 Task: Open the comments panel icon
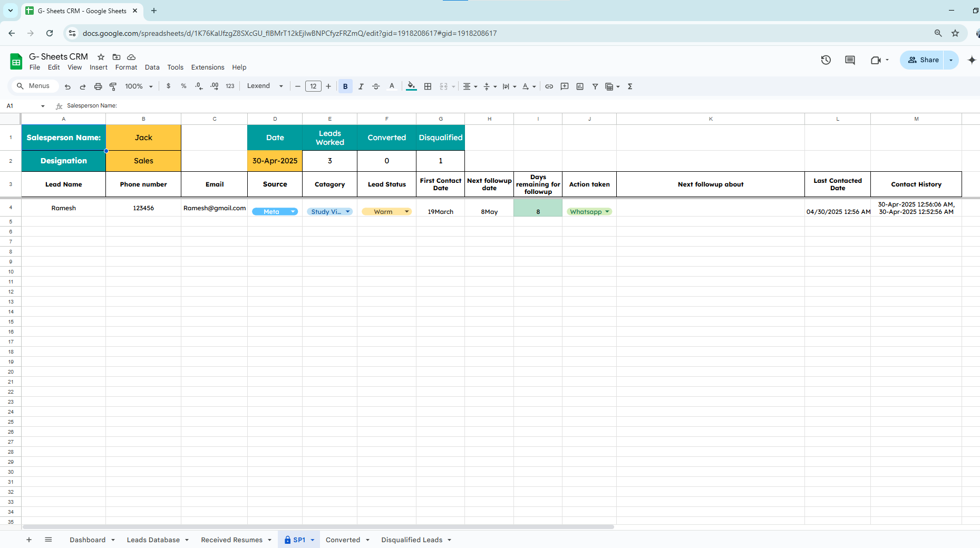pos(850,60)
